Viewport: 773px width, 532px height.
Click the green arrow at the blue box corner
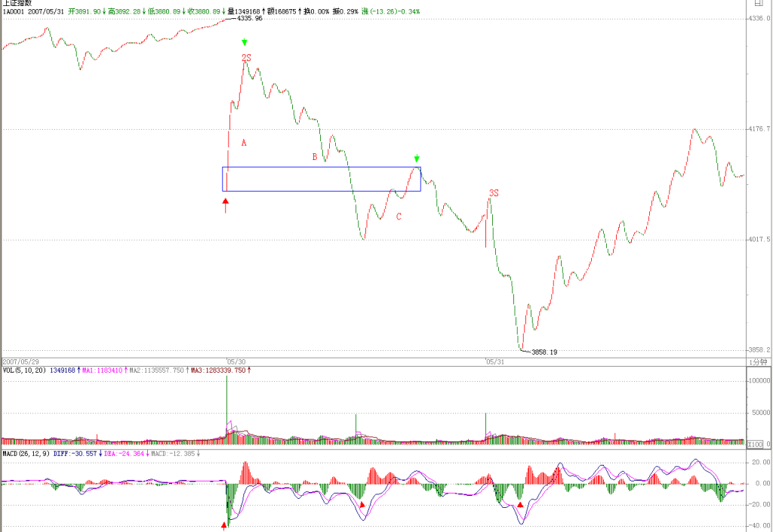417,158
